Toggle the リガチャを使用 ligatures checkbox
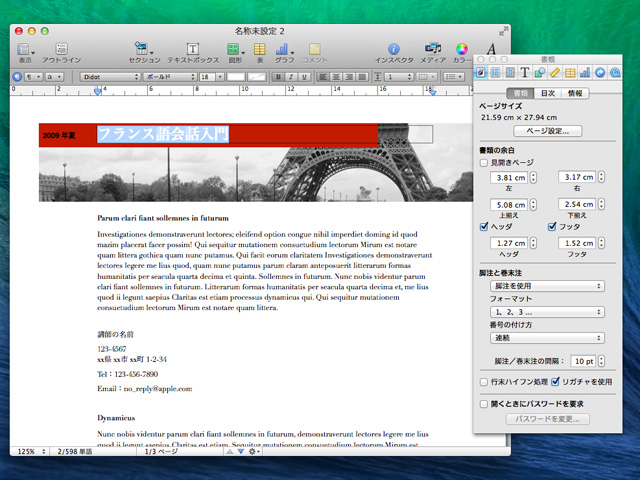Image resolution: width=640 pixels, height=480 pixels. tap(555, 382)
